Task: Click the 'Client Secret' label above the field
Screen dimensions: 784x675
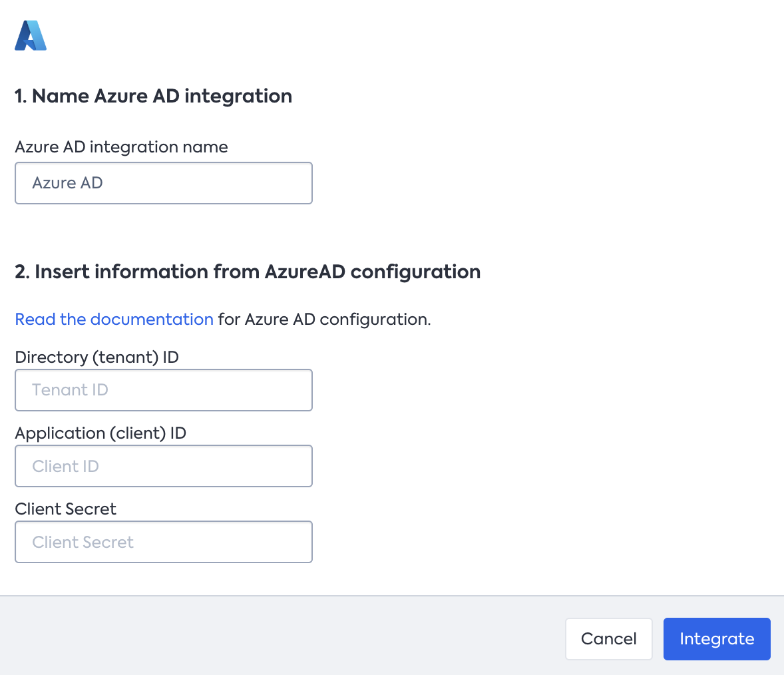Action: tap(65, 509)
